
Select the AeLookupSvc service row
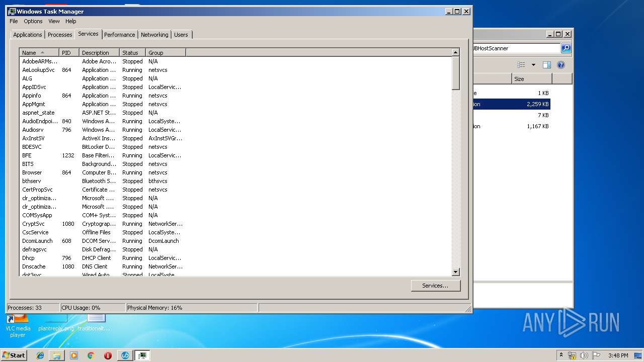click(x=235, y=70)
